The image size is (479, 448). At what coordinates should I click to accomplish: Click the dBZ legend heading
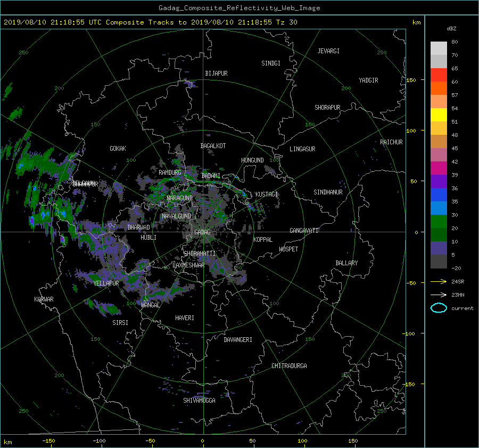click(x=451, y=28)
